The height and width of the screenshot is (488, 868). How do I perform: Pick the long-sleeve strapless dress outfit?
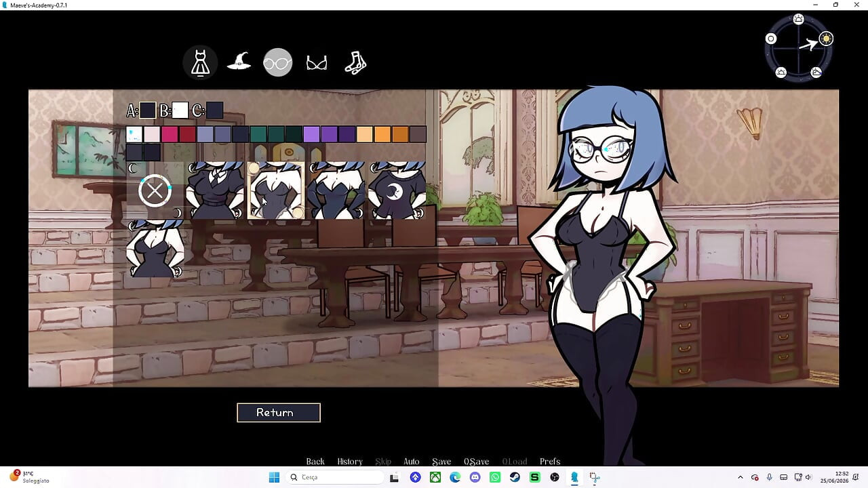click(x=336, y=190)
